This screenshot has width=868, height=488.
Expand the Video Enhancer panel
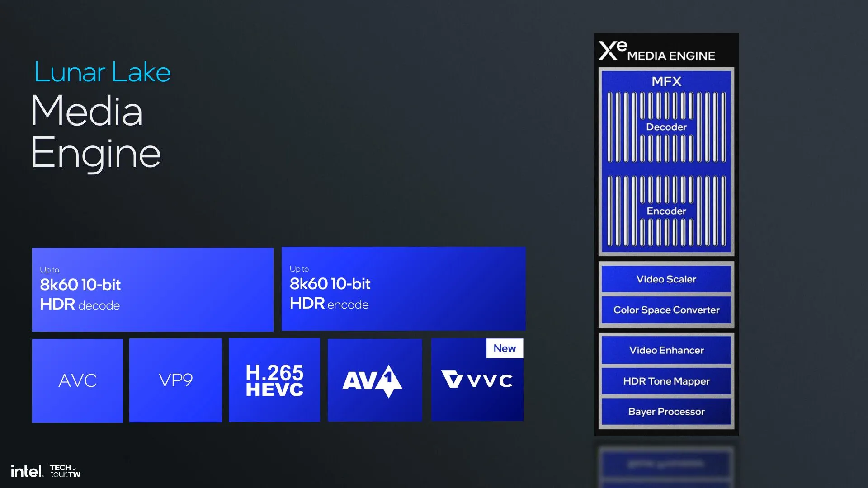coord(666,350)
